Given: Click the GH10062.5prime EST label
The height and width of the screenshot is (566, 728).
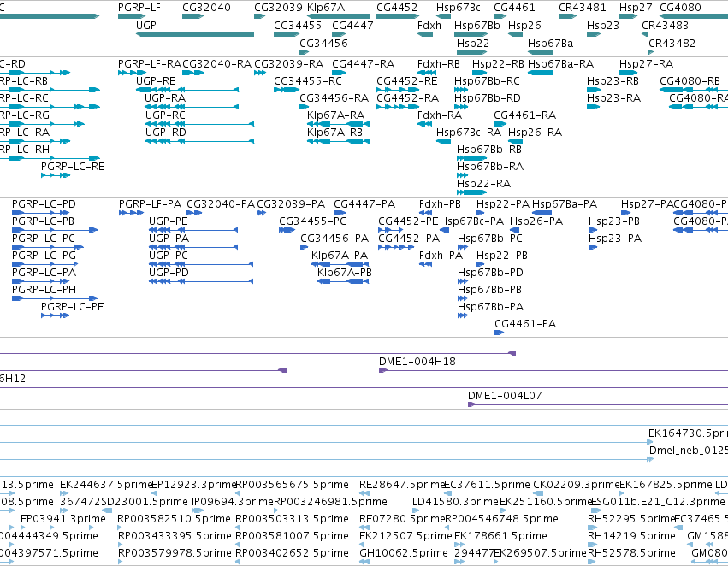Looking at the screenshot, I should click(404, 553).
